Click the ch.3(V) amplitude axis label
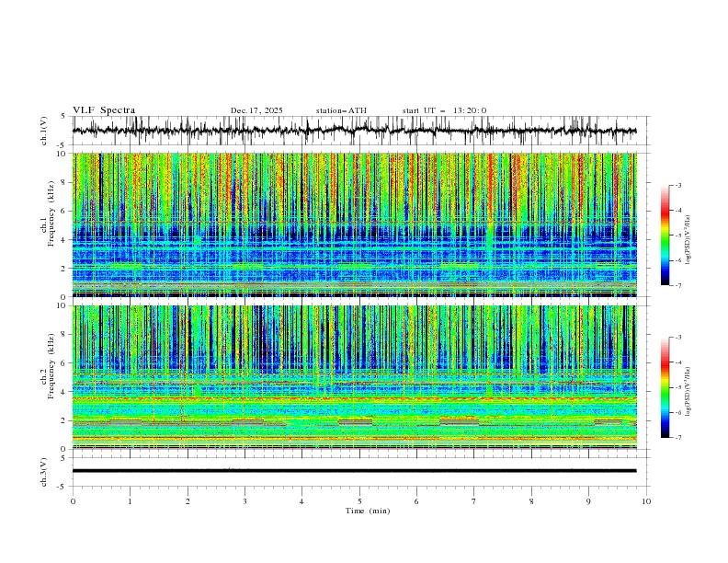Viewport: 728px width, 563px height. [45, 471]
